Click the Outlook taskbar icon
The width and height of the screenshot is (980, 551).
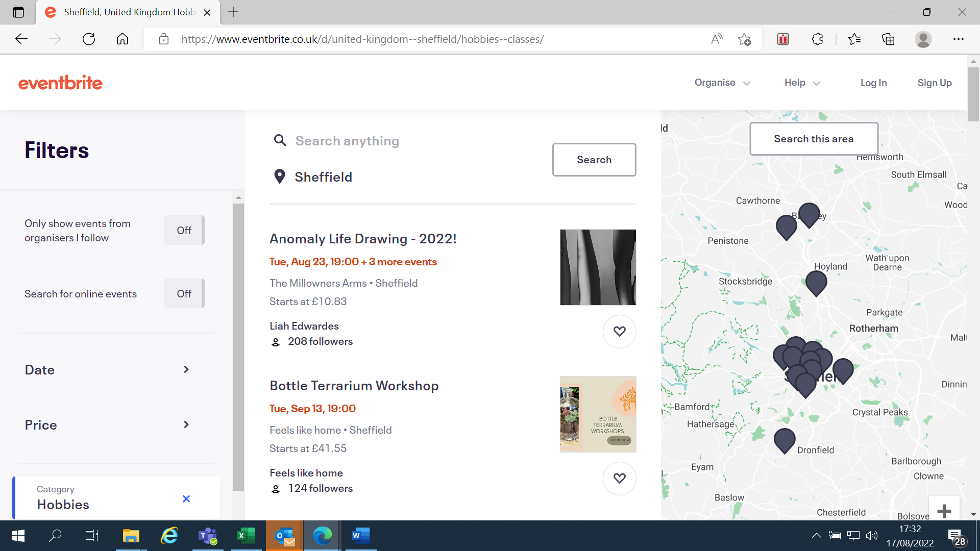[285, 536]
